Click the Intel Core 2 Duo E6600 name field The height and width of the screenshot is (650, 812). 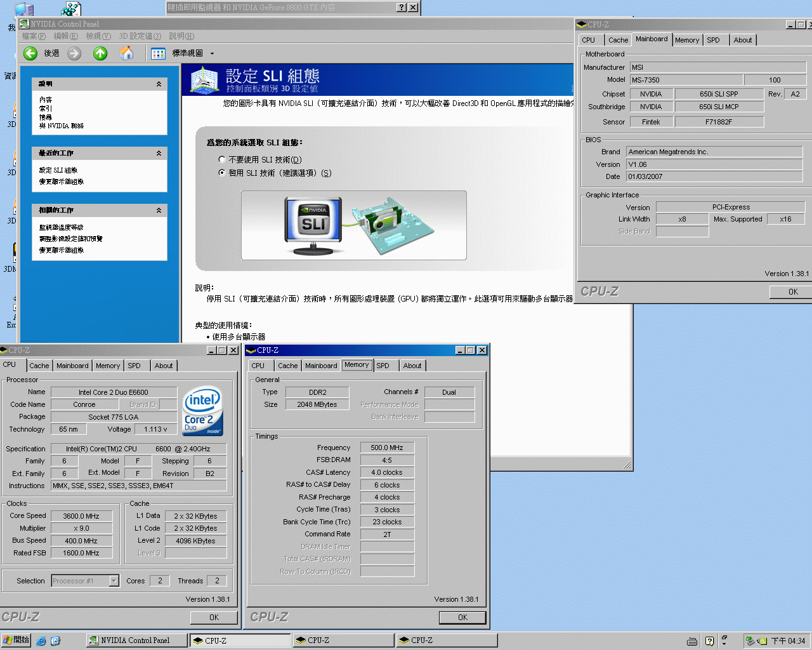114,392
